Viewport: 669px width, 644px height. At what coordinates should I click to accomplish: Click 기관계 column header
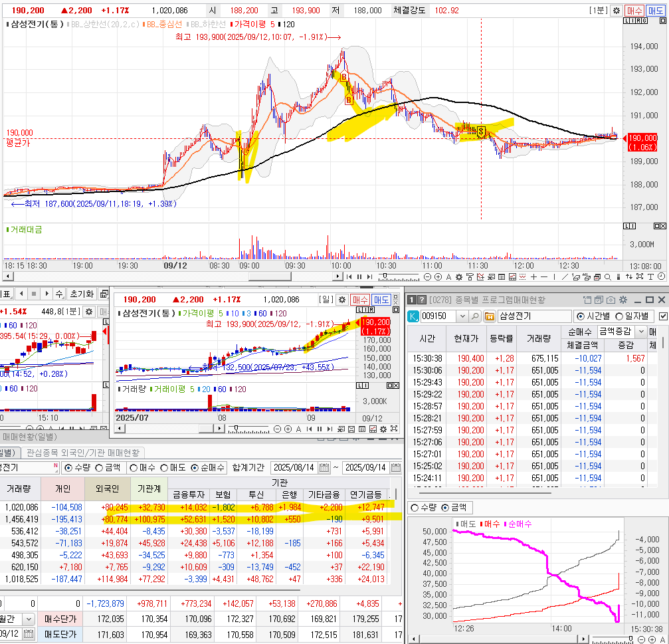(148, 488)
